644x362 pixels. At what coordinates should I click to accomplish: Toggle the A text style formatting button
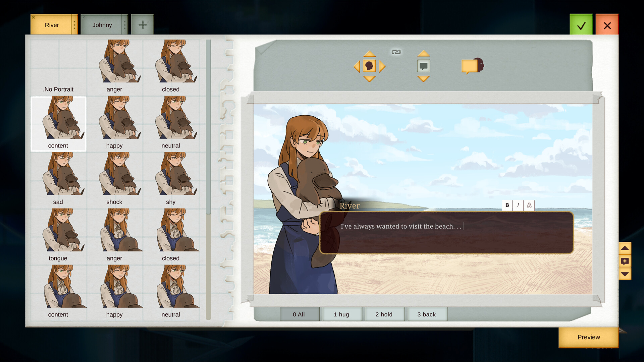pos(529,205)
